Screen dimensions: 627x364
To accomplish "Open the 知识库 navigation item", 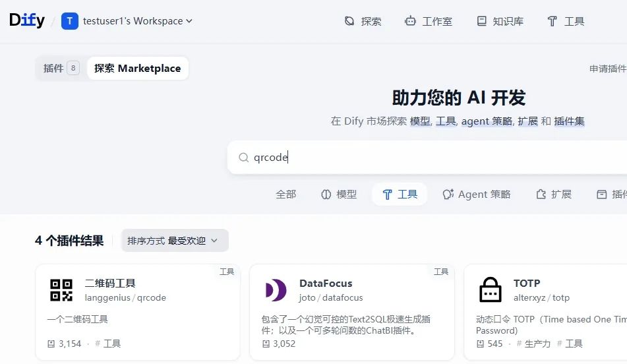I will (500, 21).
